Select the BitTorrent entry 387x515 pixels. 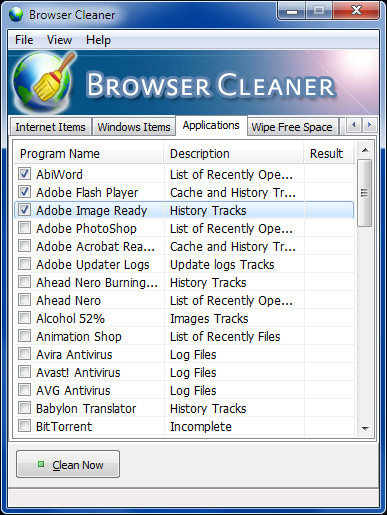64,426
